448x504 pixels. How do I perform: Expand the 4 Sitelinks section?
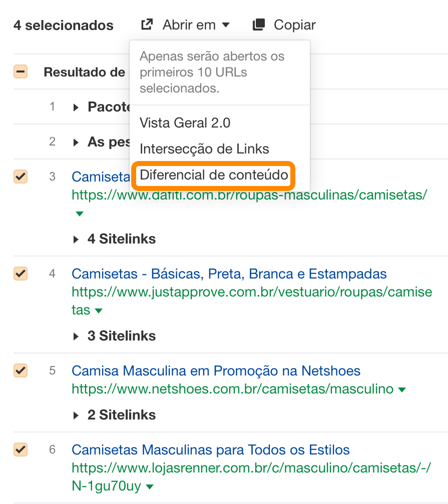point(76,239)
